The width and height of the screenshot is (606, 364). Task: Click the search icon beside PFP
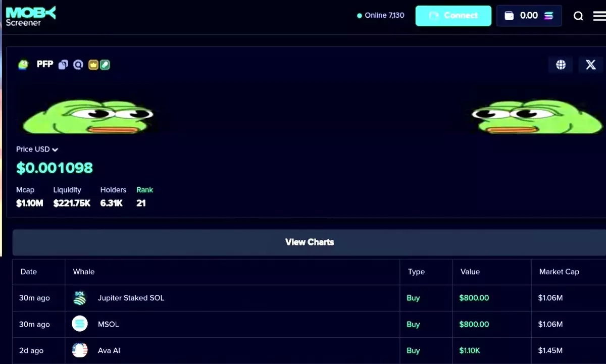[x=78, y=65]
